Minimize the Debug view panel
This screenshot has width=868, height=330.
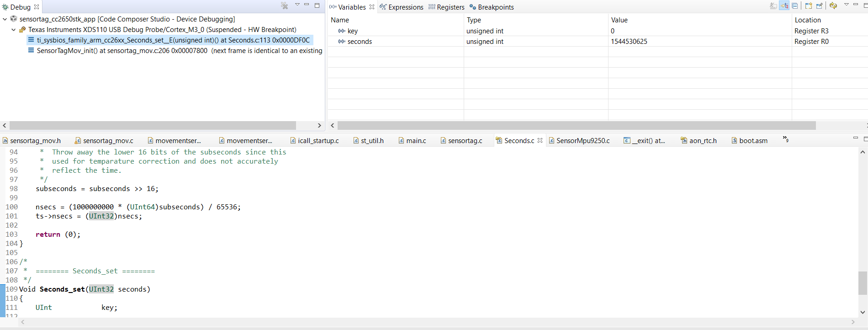coord(307,5)
